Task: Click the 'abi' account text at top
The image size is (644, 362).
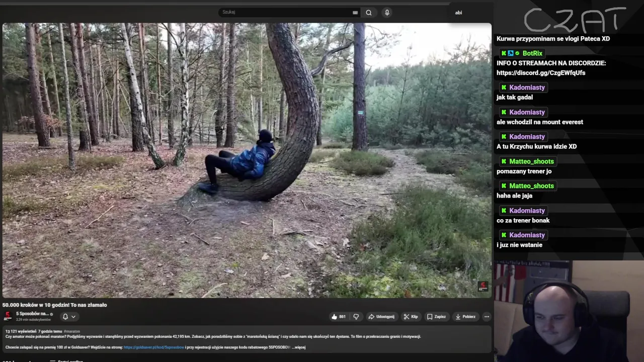Action: 458,13
